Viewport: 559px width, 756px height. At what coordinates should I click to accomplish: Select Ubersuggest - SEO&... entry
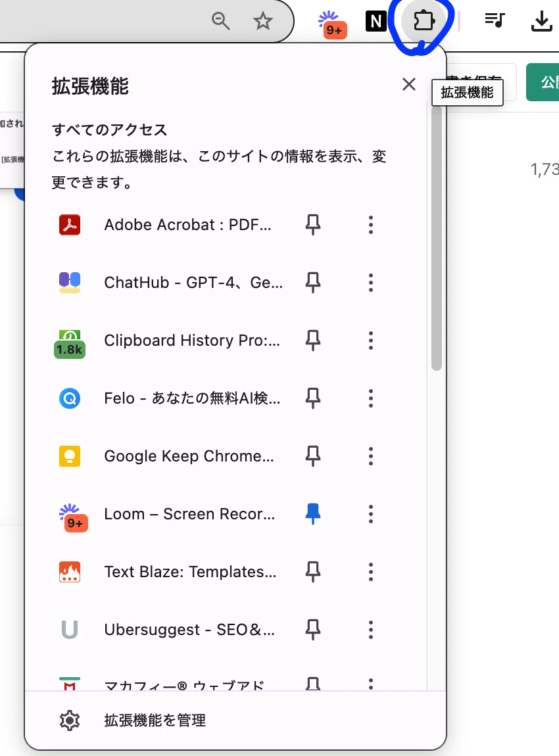[189, 630]
